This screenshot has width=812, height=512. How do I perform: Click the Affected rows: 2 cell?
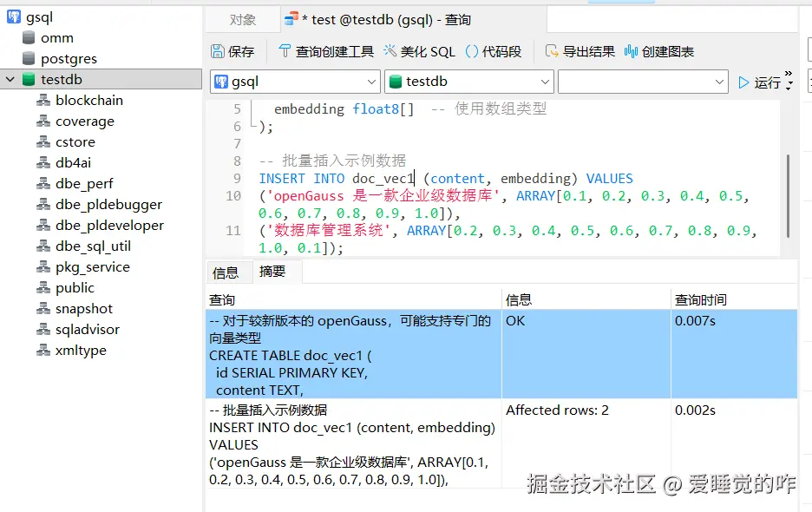[x=586, y=444]
